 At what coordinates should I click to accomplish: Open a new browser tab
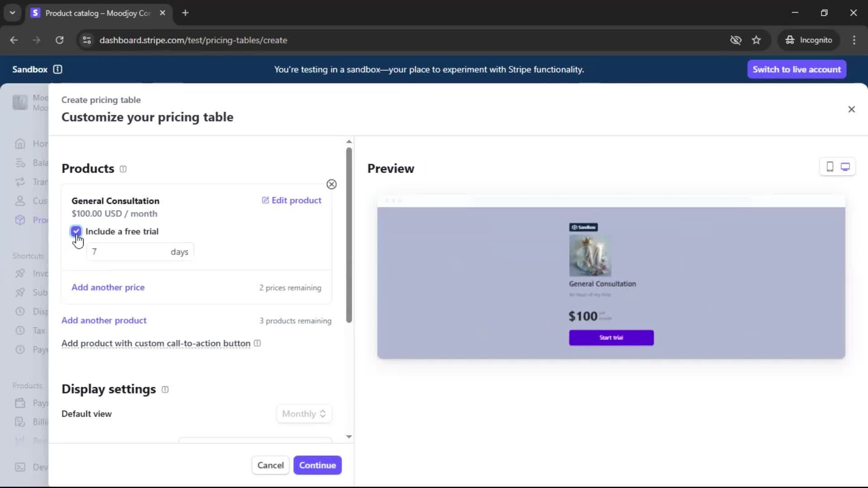[185, 13]
